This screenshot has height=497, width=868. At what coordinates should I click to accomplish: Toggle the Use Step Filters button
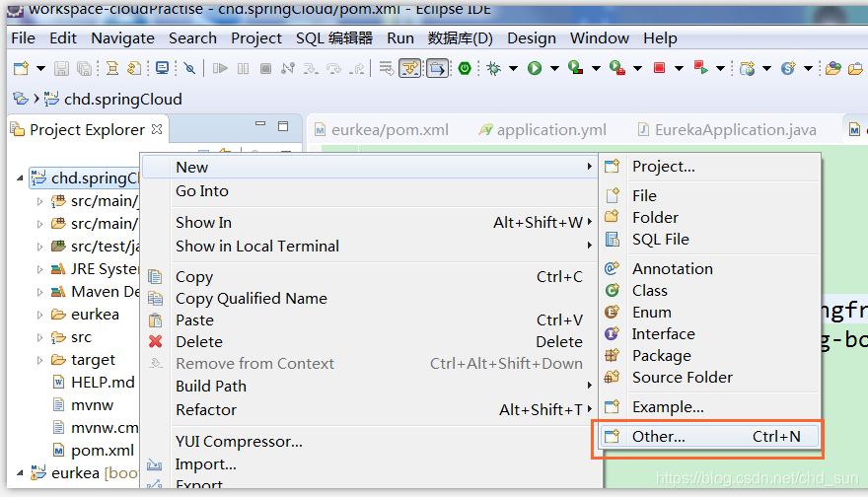410,68
